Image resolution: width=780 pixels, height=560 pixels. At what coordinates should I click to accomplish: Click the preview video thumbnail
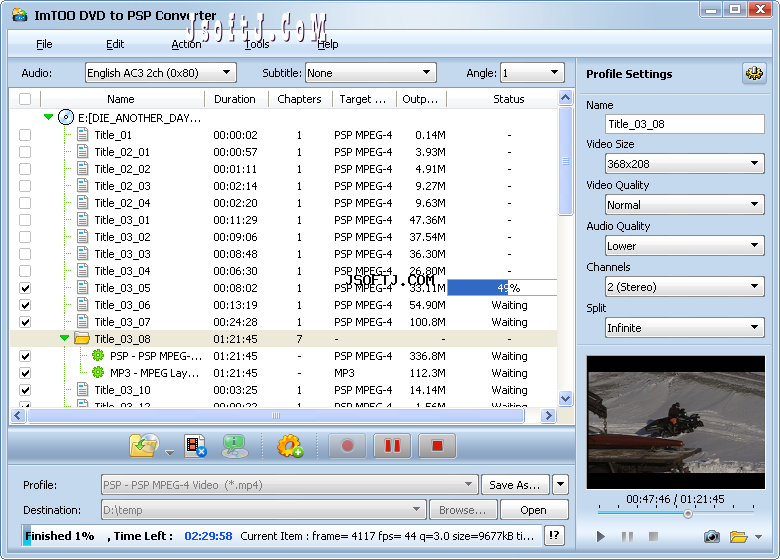(x=676, y=422)
